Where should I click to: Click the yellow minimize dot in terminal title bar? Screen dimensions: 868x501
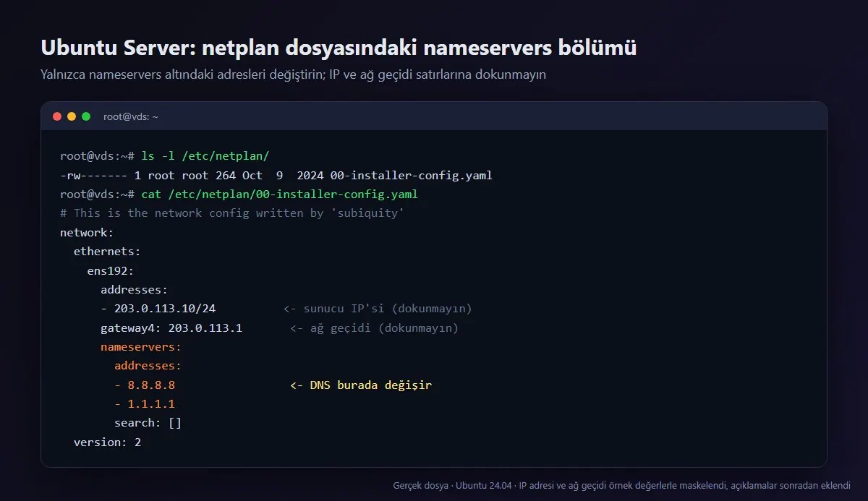tap(72, 116)
